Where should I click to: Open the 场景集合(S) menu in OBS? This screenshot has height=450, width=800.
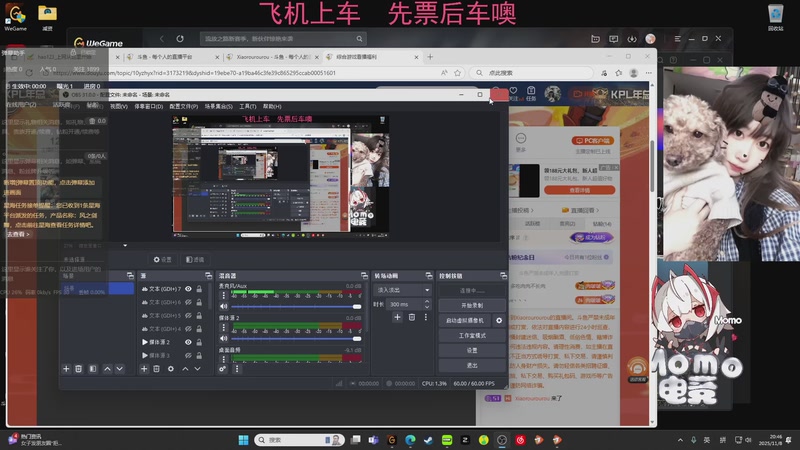[x=218, y=106]
